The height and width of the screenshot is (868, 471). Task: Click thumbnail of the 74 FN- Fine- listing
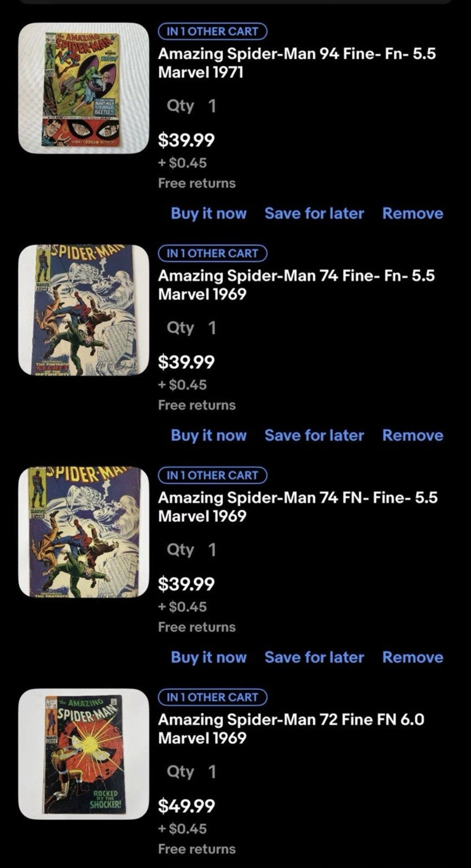tap(84, 532)
